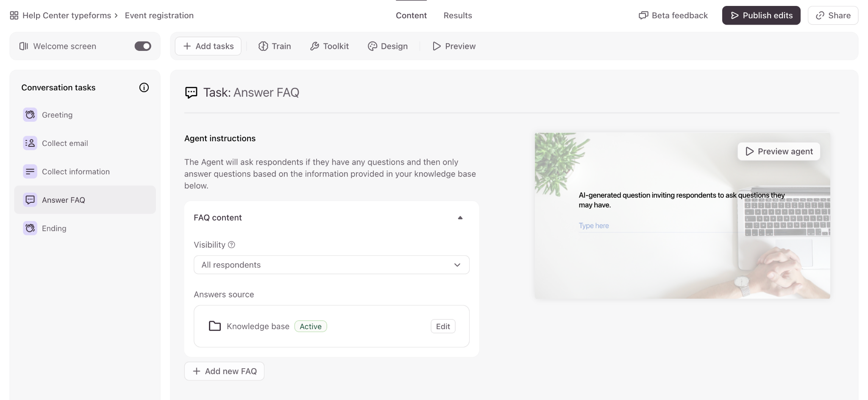The height and width of the screenshot is (400, 868).
Task: Turn off the Welcome screen toggle
Action: (x=143, y=46)
